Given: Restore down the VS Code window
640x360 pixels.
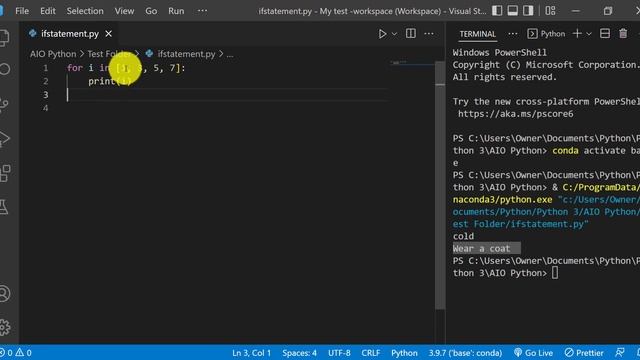Looking at the screenshot, I should coord(608,11).
